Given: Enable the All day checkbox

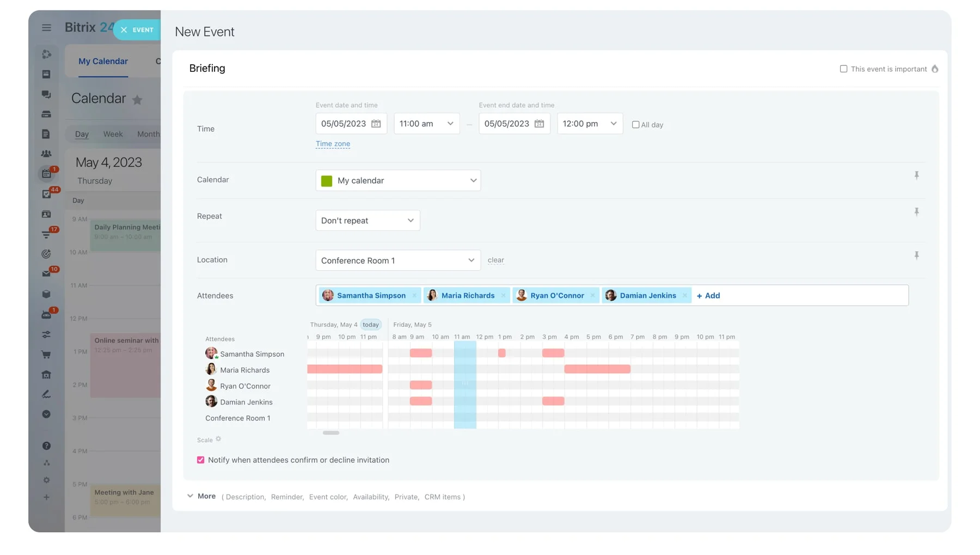Looking at the screenshot, I should [x=635, y=125].
